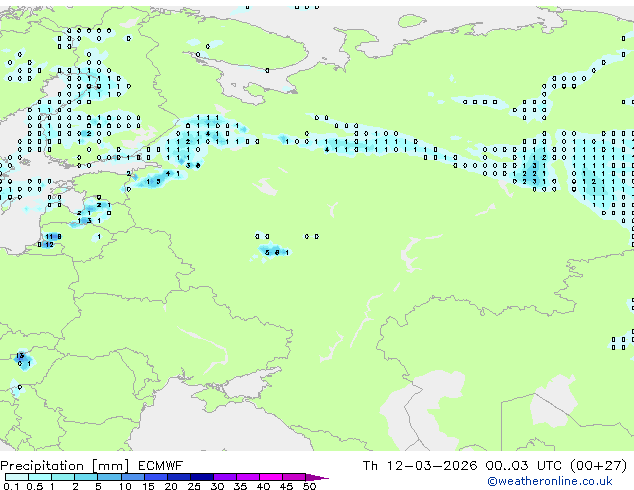Click the 25–30 mm legend swatch
Image resolution: width=634 pixels, height=490 pixels.
pos(202,477)
